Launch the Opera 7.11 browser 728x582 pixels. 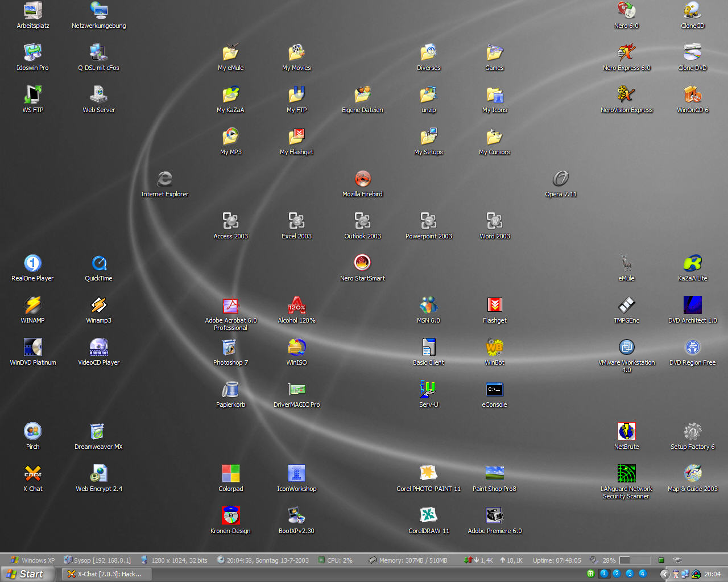coord(560,179)
